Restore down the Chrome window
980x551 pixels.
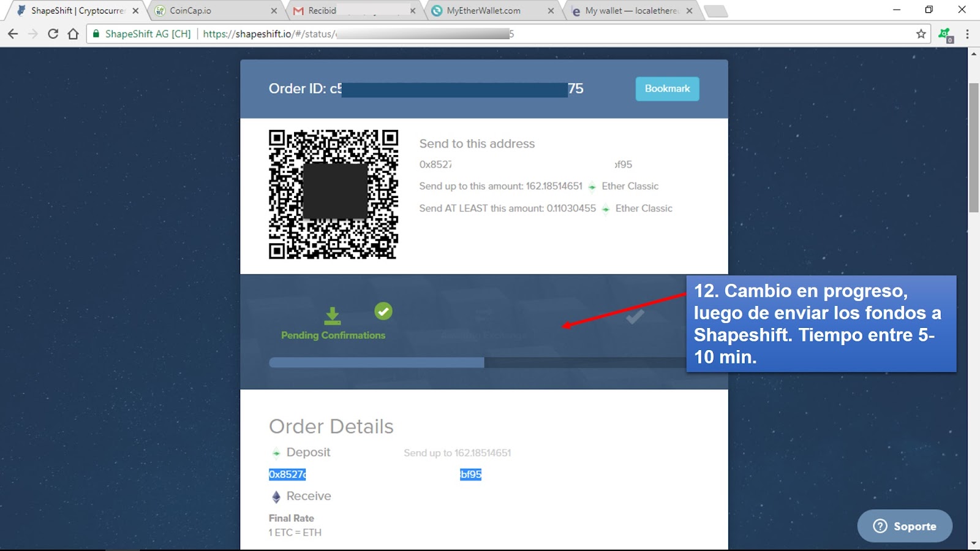(x=929, y=10)
